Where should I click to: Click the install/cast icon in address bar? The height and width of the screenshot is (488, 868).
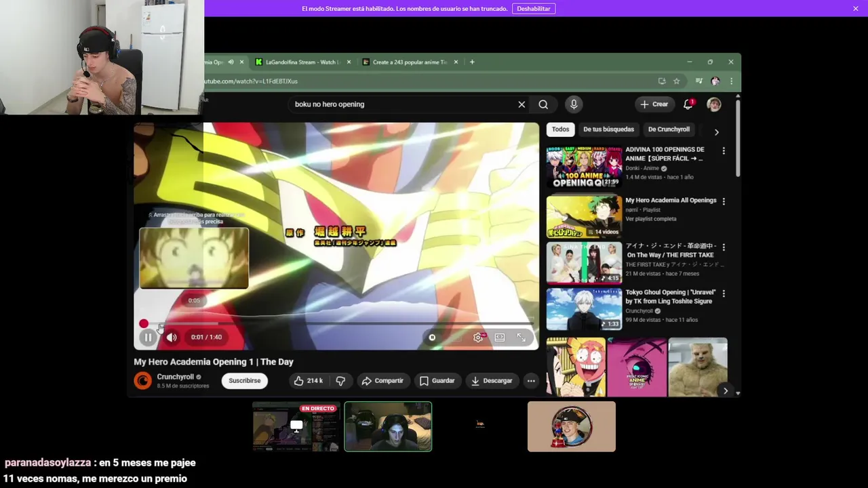662,81
